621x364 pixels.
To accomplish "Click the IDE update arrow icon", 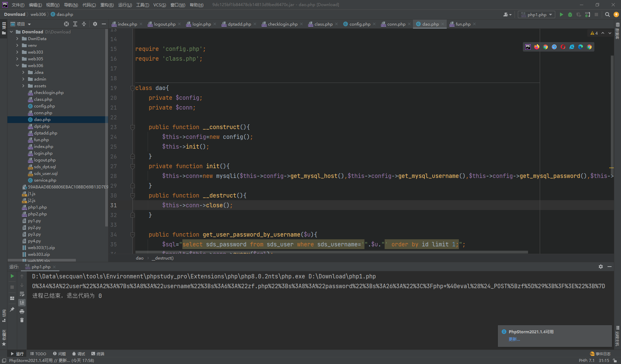I will (616, 14).
